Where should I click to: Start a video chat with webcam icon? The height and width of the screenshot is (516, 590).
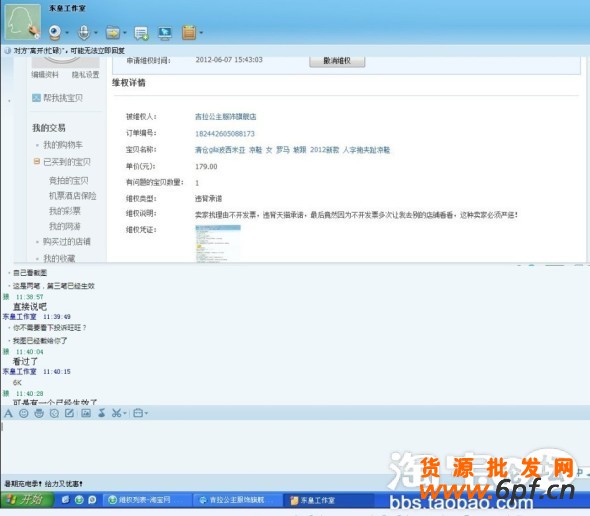pos(55,32)
